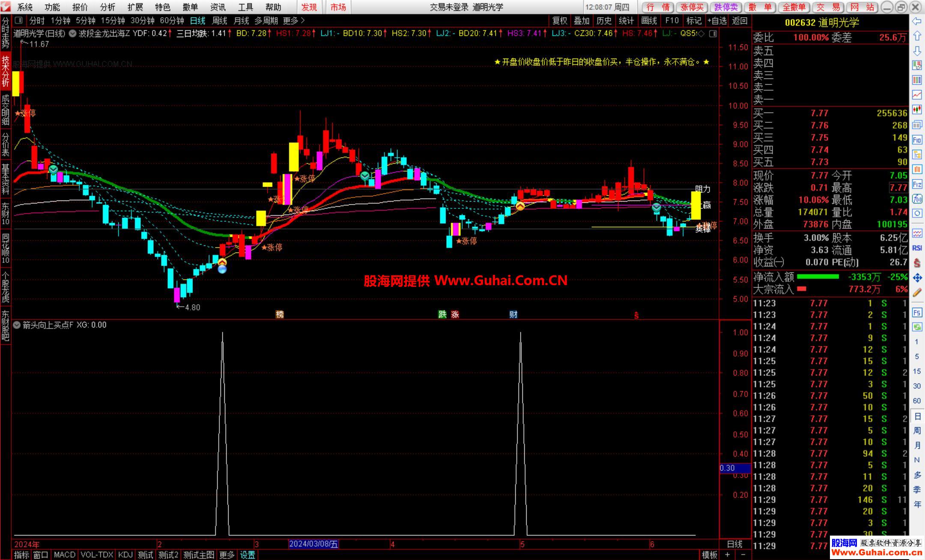
Task: Click the f(x) formula icon
Action: [917, 199]
